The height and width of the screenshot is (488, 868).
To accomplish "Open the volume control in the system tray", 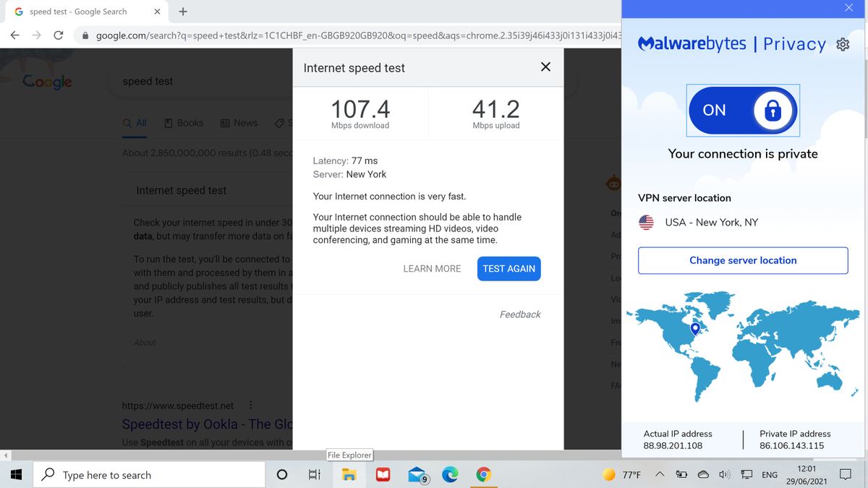I will [x=724, y=474].
